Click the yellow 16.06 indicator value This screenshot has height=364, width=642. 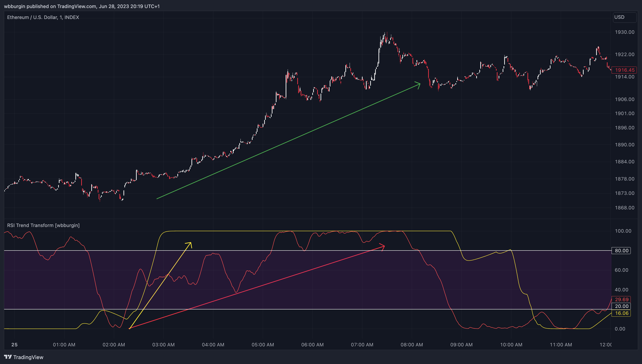click(621, 313)
